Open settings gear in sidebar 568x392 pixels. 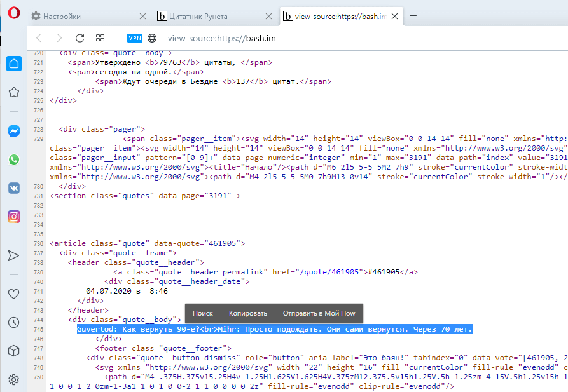click(x=13, y=380)
